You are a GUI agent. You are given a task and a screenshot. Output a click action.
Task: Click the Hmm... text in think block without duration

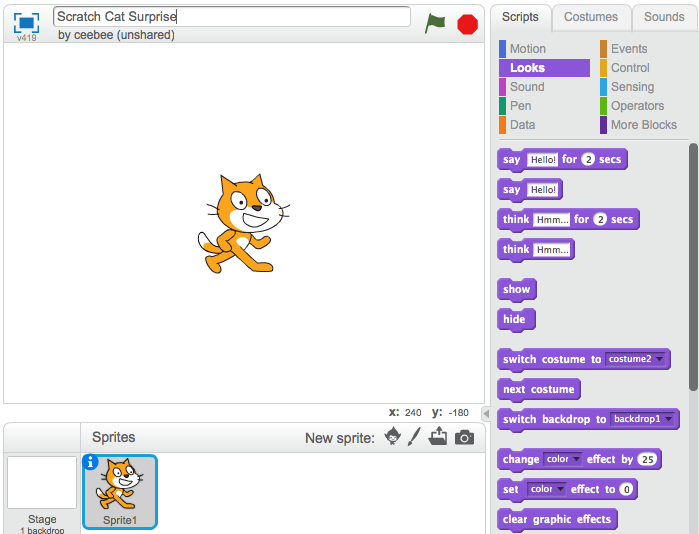(552, 250)
